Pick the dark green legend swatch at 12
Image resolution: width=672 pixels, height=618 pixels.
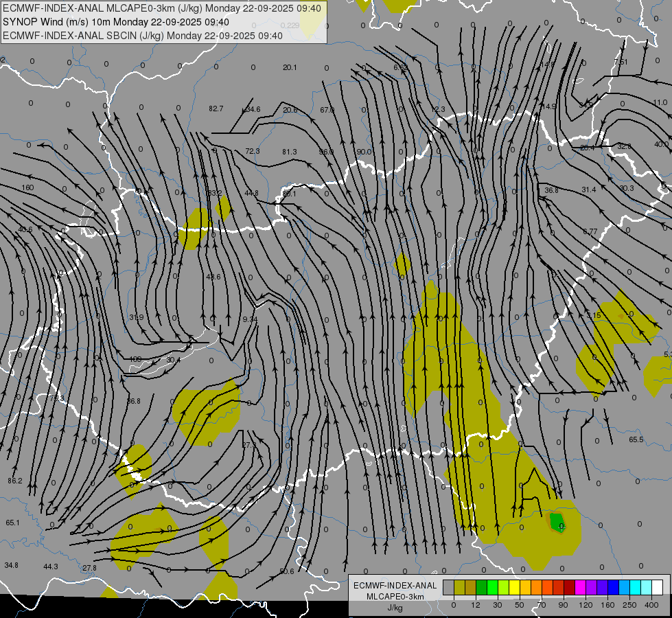(482, 587)
